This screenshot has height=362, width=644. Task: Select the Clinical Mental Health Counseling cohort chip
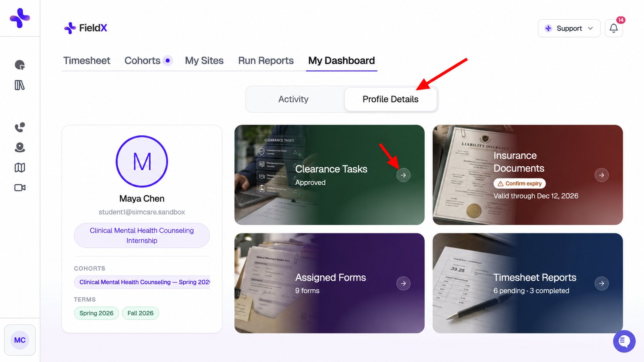coord(143,282)
